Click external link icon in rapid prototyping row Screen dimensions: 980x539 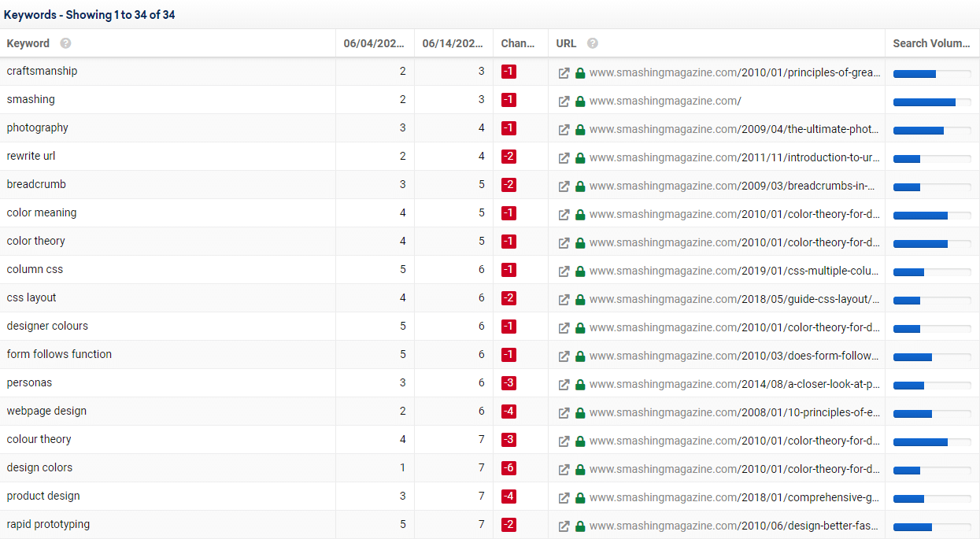(564, 526)
